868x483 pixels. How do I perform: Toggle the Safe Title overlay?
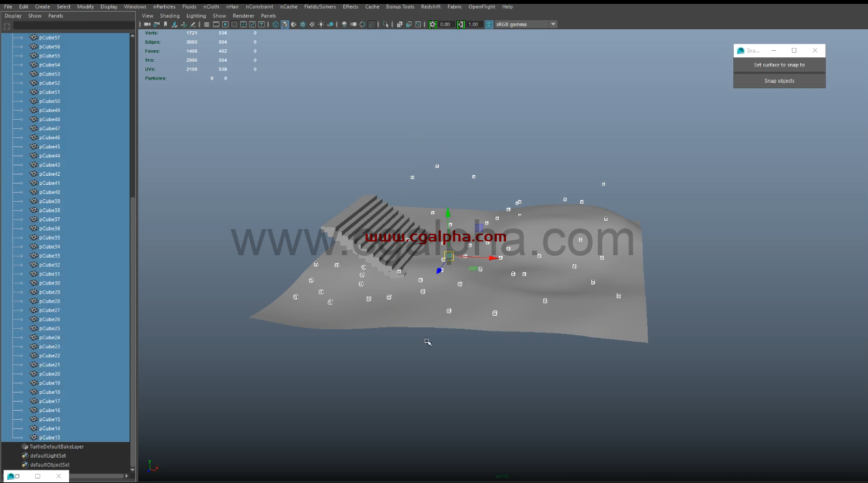pyautogui.click(x=262, y=24)
